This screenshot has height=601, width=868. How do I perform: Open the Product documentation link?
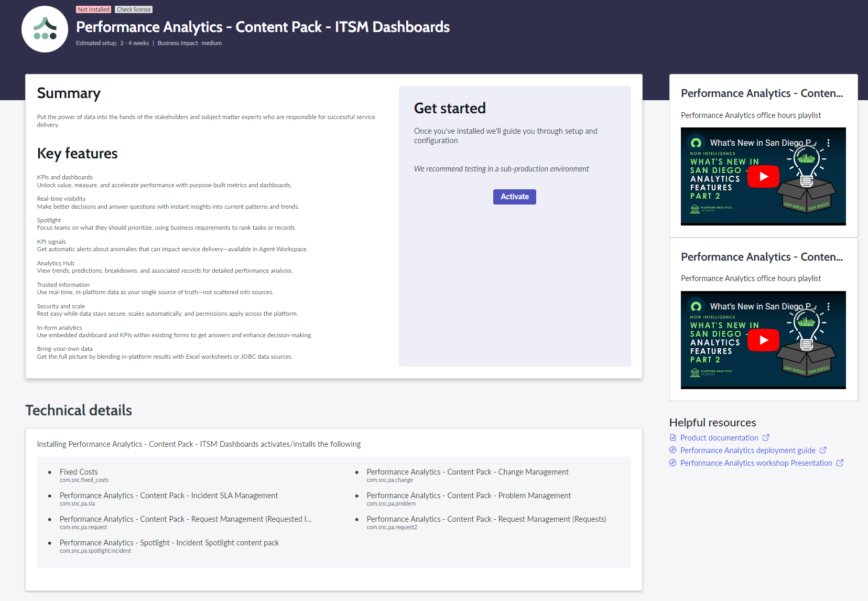719,437
